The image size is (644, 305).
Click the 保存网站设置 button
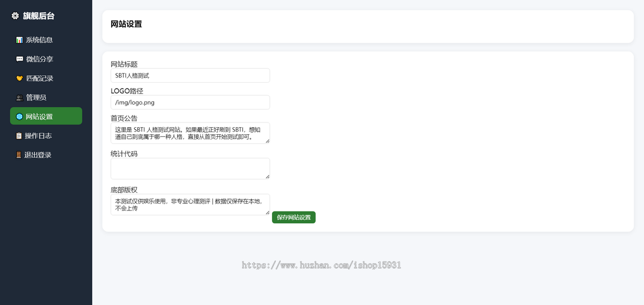pyautogui.click(x=294, y=217)
